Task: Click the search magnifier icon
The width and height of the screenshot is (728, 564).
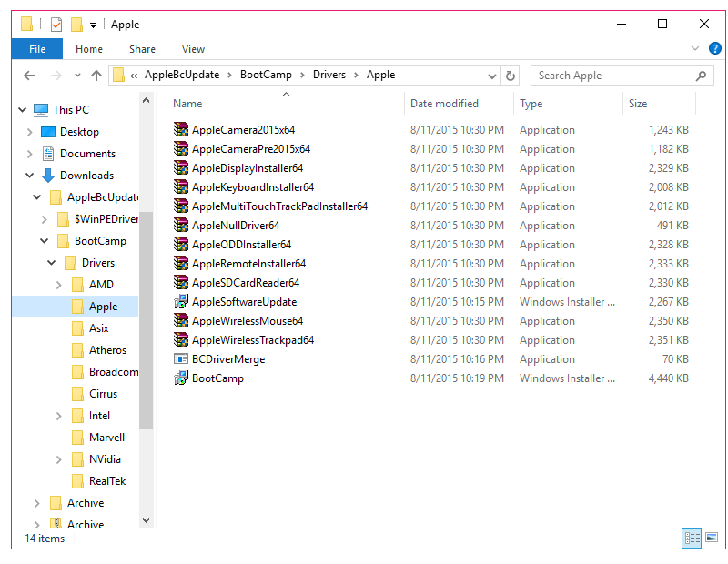Action: click(x=701, y=76)
